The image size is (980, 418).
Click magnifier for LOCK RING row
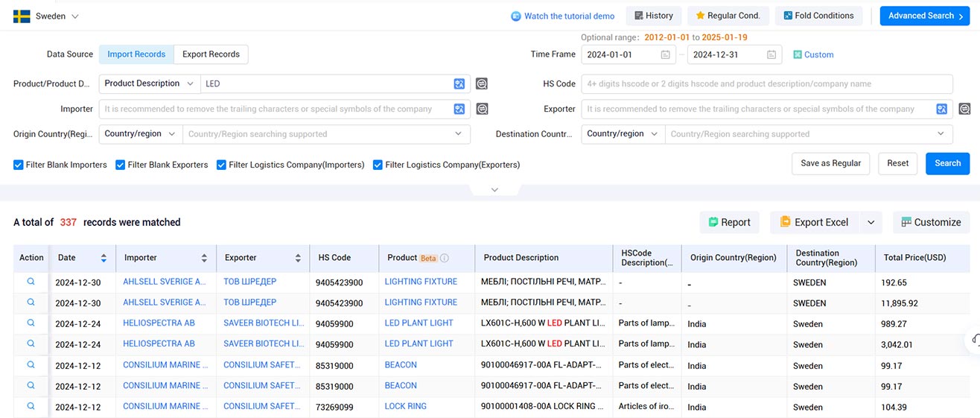click(x=31, y=406)
